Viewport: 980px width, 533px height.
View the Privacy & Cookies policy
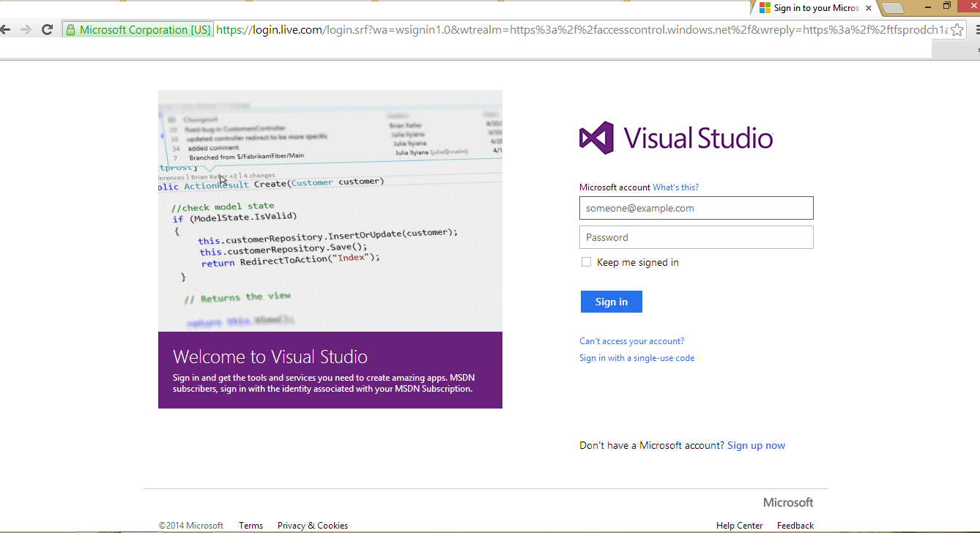312,525
